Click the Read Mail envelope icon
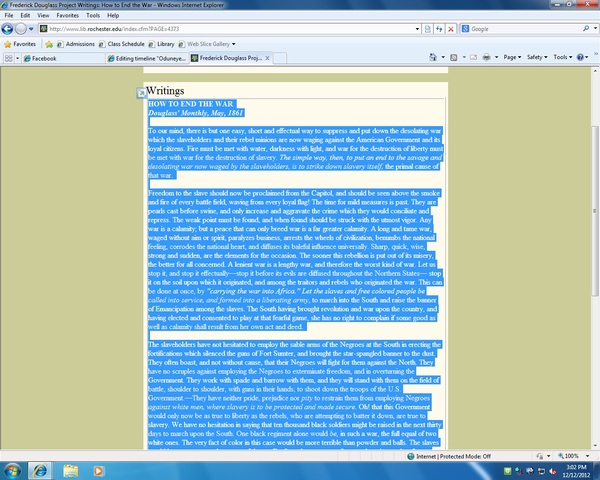 [474, 57]
